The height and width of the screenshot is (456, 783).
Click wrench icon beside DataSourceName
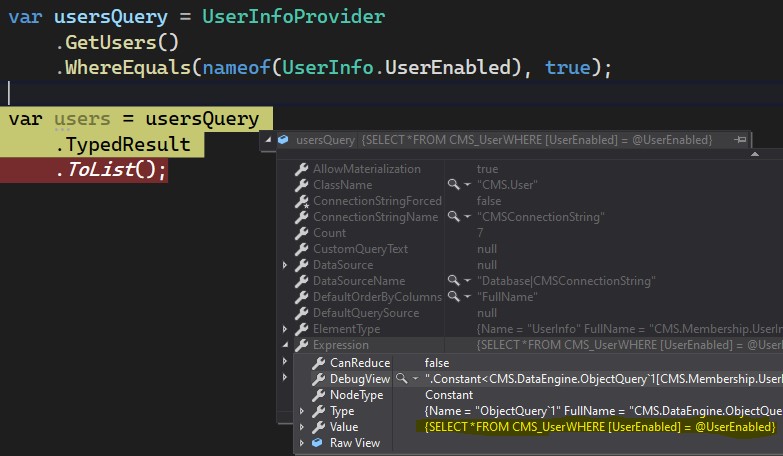(301, 281)
